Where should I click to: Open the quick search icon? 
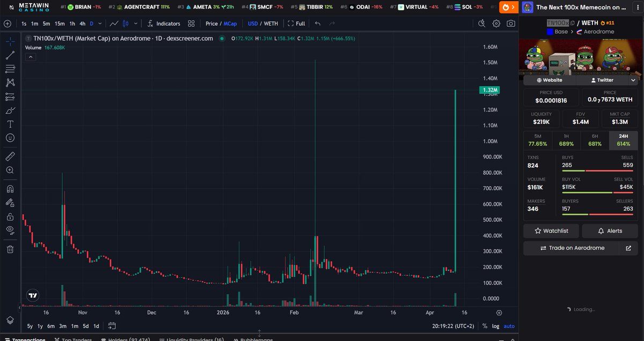pyautogui.click(x=482, y=24)
